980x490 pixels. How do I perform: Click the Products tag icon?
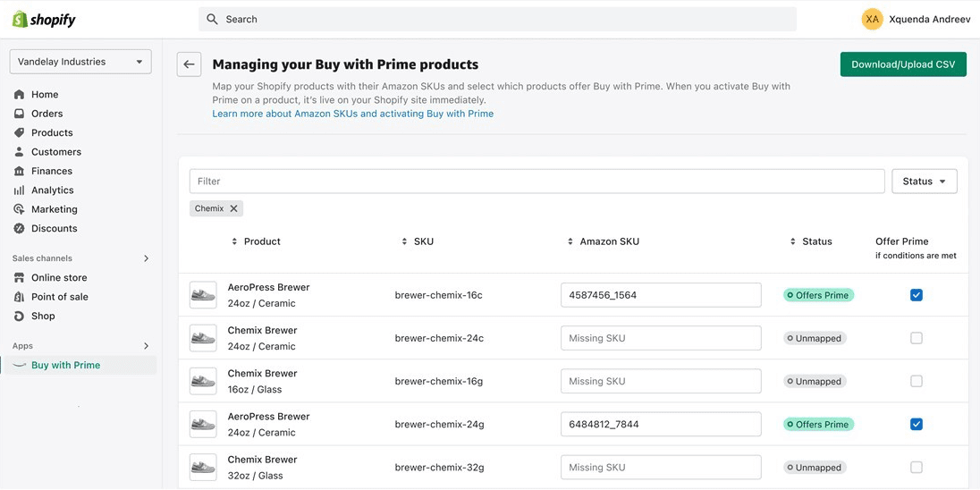pyautogui.click(x=20, y=132)
